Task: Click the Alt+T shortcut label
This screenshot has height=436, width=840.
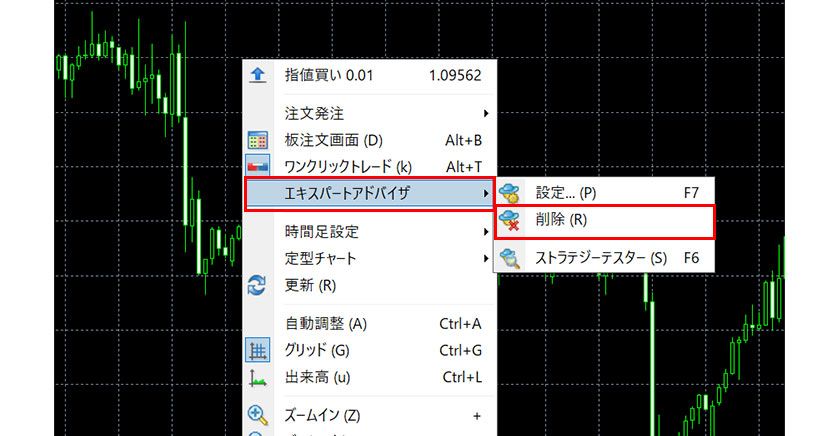Action: point(464,167)
